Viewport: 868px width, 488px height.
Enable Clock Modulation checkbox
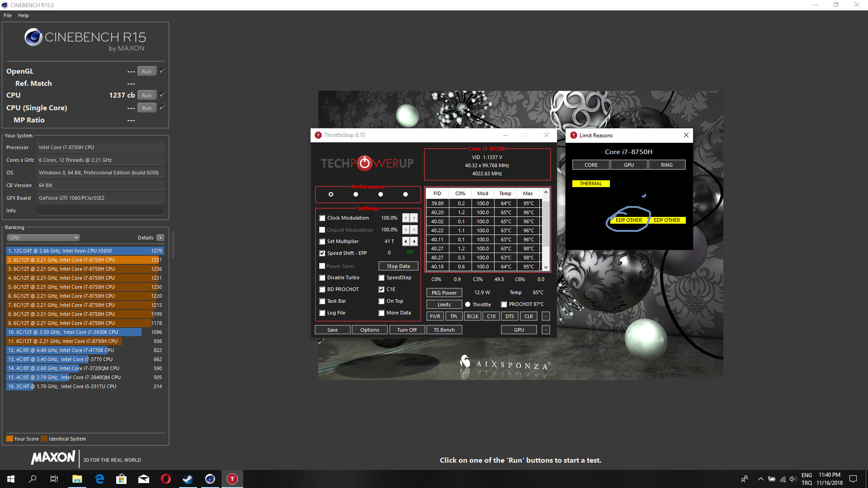pyautogui.click(x=322, y=218)
